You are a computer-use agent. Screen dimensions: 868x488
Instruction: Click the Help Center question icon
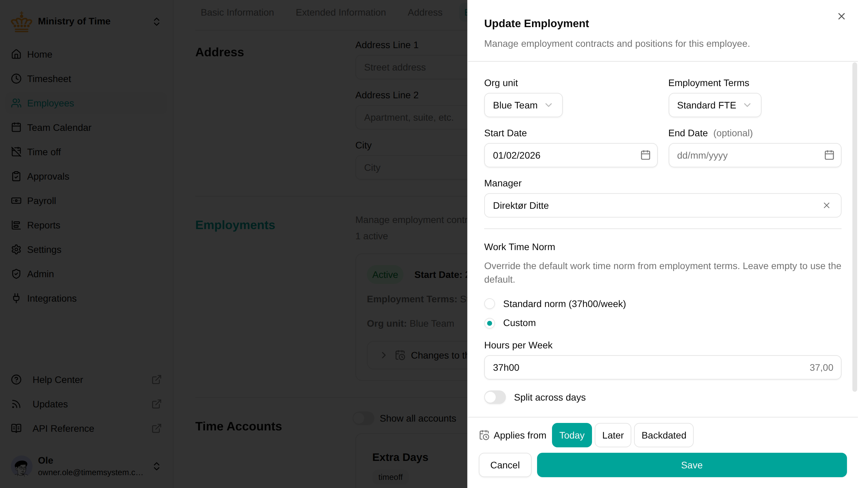tap(16, 380)
